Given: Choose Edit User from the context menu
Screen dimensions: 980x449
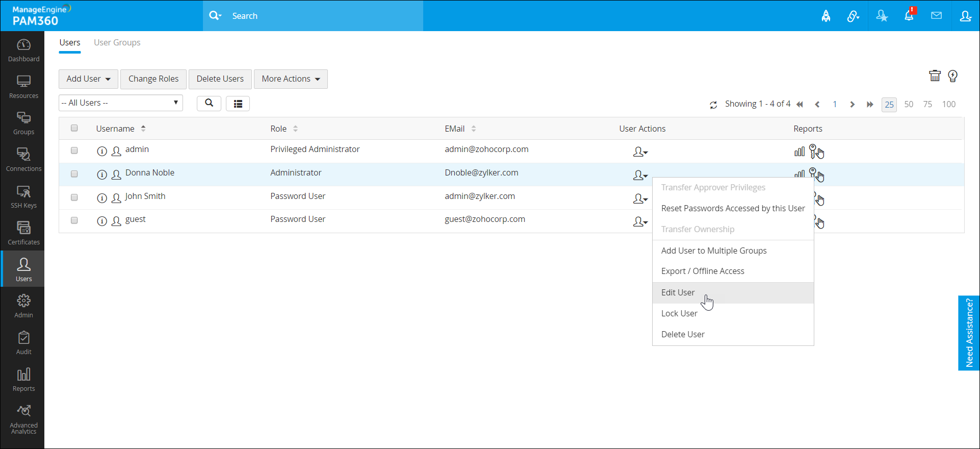Looking at the screenshot, I should coord(678,292).
